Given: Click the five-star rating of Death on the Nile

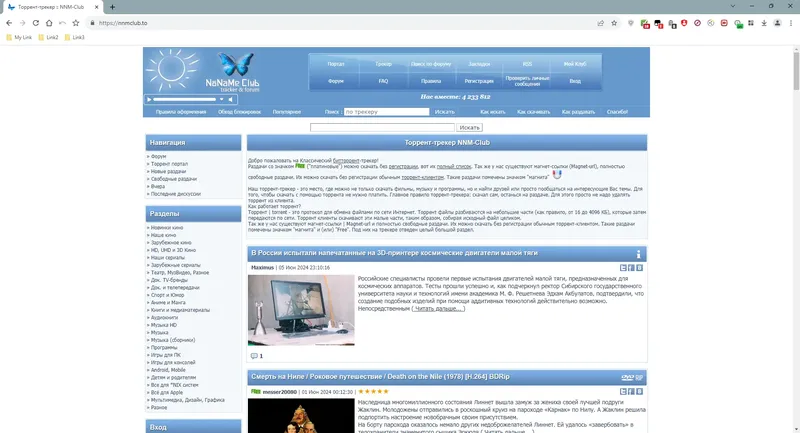Looking at the screenshot, I should click(373, 392).
